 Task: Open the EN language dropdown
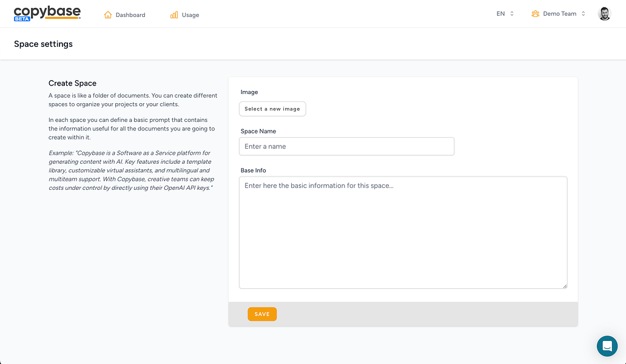click(505, 13)
